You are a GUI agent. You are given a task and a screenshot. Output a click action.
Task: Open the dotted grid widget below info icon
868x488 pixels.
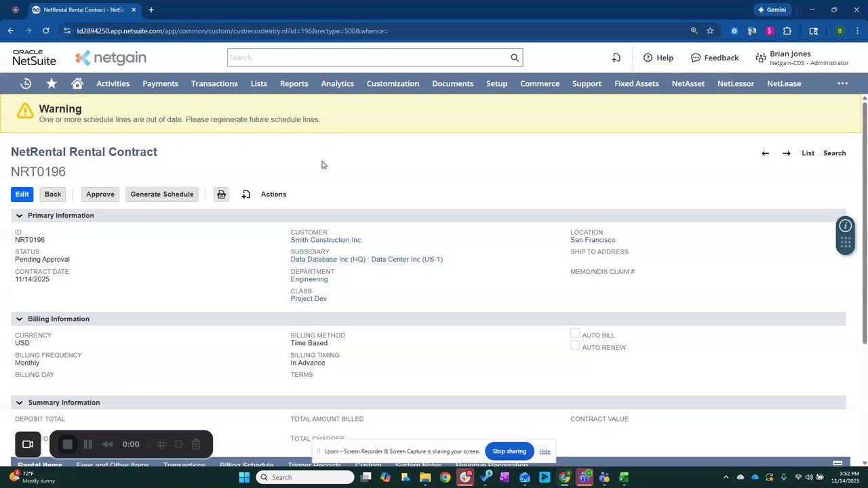tap(845, 243)
